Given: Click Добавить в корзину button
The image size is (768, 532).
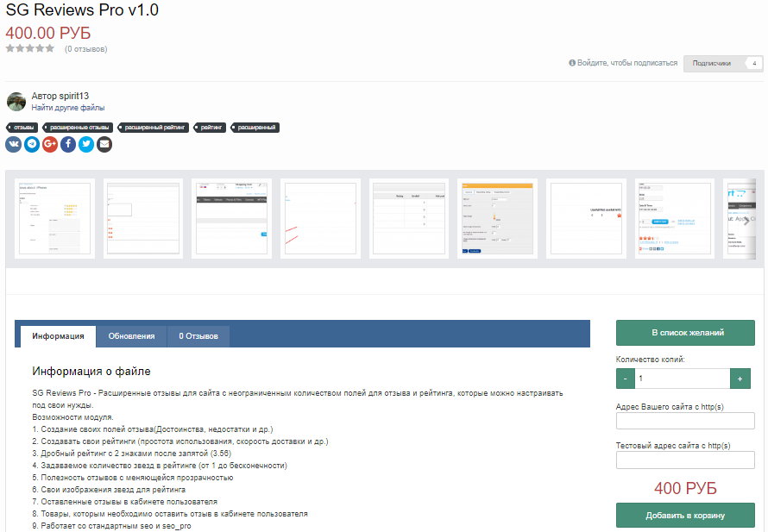Looking at the screenshot, I should pos(685,516).
